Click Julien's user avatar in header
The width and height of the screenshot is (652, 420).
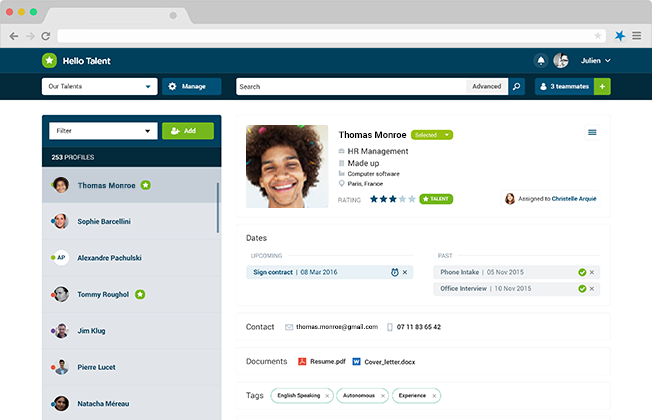(561, 61)
